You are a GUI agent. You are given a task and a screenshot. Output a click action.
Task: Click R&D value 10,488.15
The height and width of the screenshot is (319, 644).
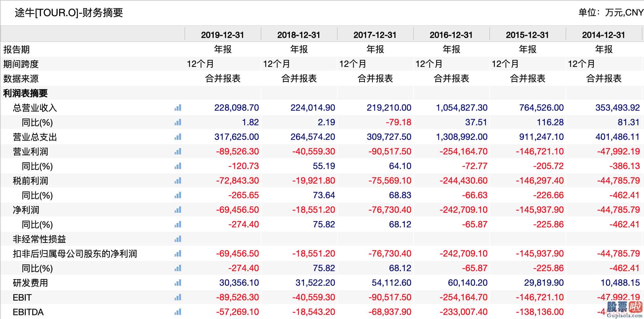(x=620, y=283)
